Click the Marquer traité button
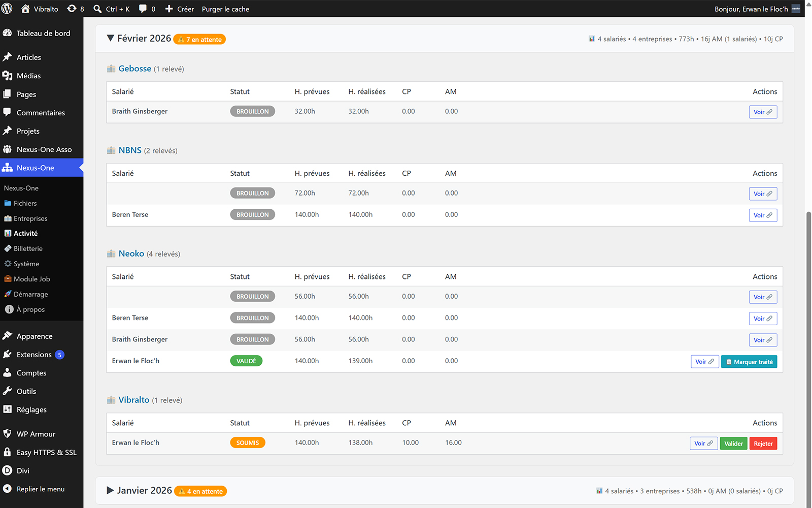The height and width of the screenshot is (508, 812). pyautogui.click(x=749, y=362)
